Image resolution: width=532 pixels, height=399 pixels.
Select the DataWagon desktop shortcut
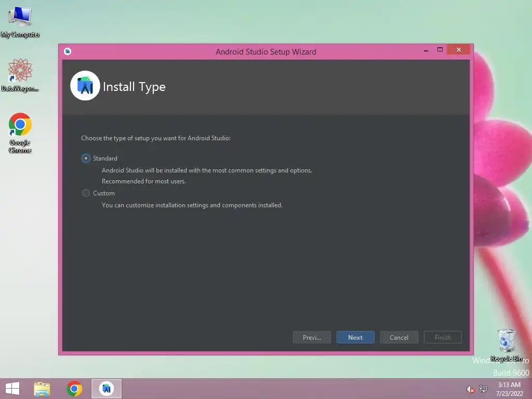pos(20,75)
